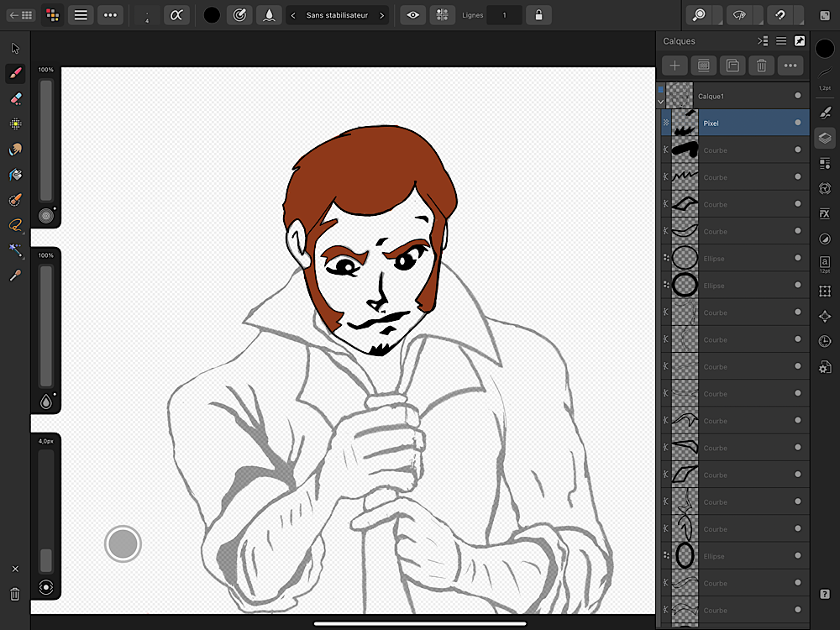This screenshot has height=630, width=840.
Task: Select the Smudge Brush tool
Action: click(x=15, y=149)
